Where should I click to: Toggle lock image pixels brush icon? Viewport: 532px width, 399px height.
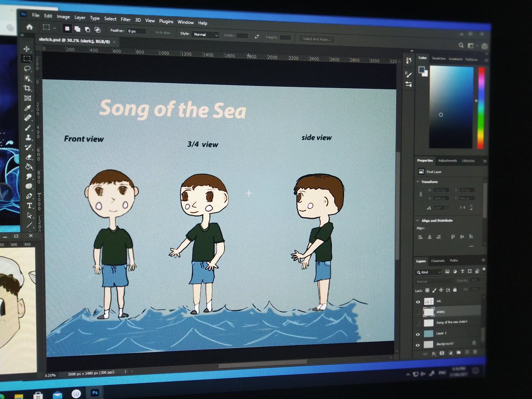[434, 290]
